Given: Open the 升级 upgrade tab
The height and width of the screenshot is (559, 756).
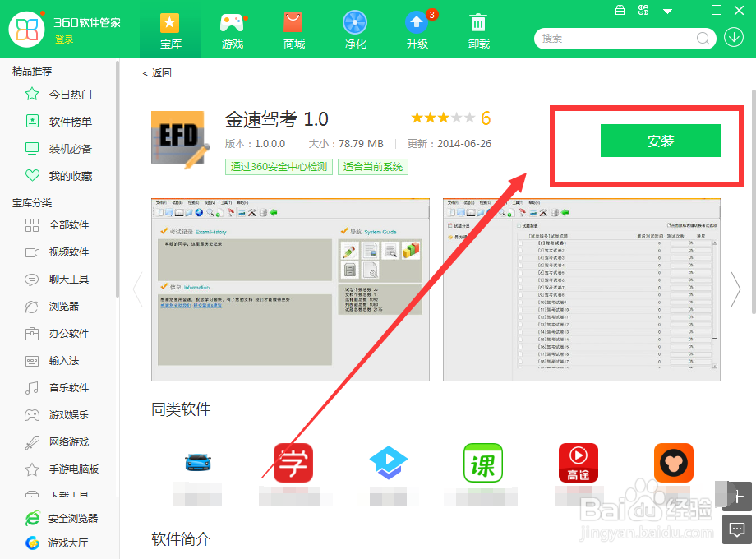Looking at the screenshot, I should [417, 30].
